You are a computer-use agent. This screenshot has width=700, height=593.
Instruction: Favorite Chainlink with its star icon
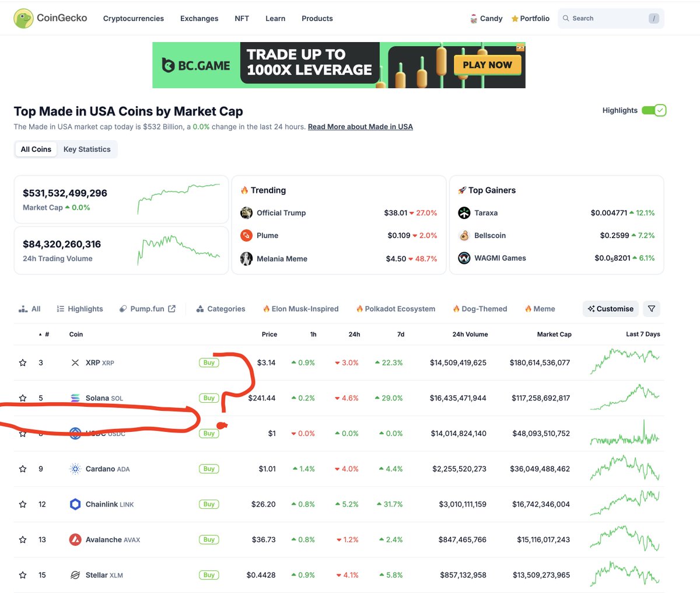point(23,504)
